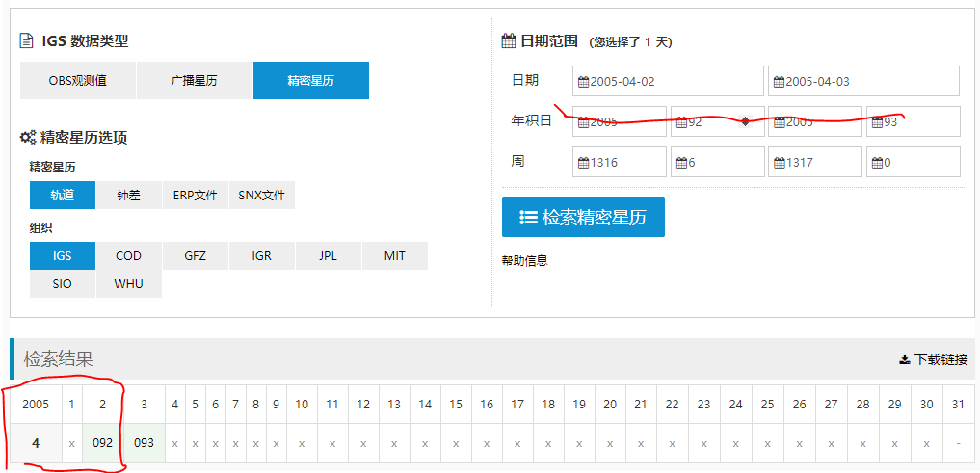Select the MIT organization
The image size is (980, 473).
click(x=395, y=255)
